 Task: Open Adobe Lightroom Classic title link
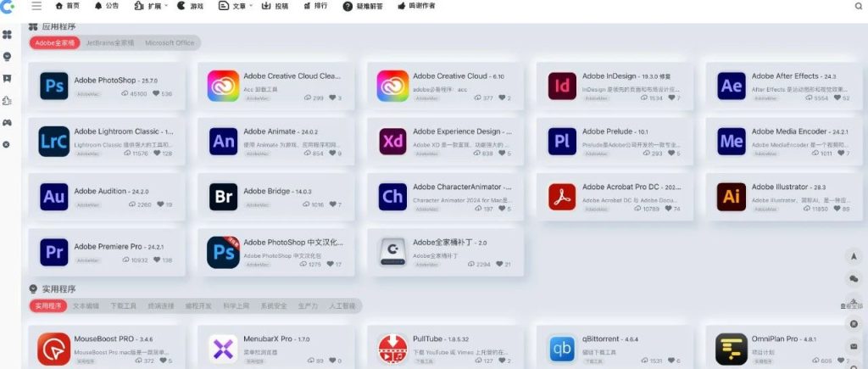(123, 131)
